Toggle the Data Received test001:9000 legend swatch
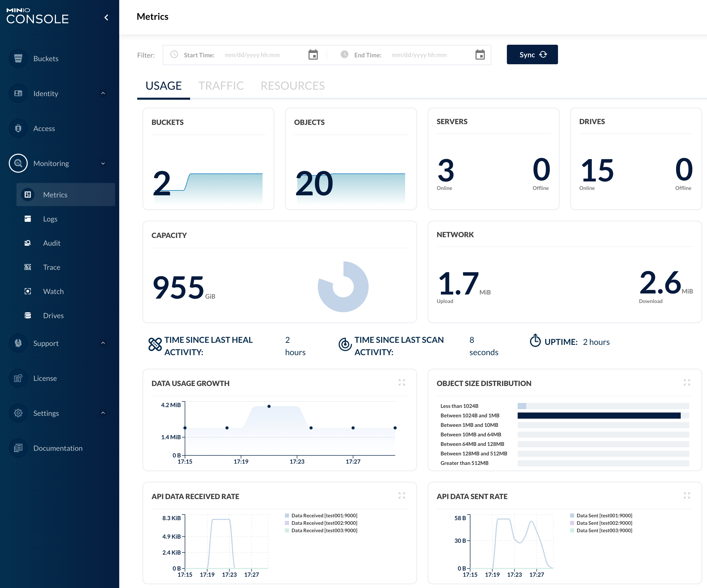 point(287,516)
